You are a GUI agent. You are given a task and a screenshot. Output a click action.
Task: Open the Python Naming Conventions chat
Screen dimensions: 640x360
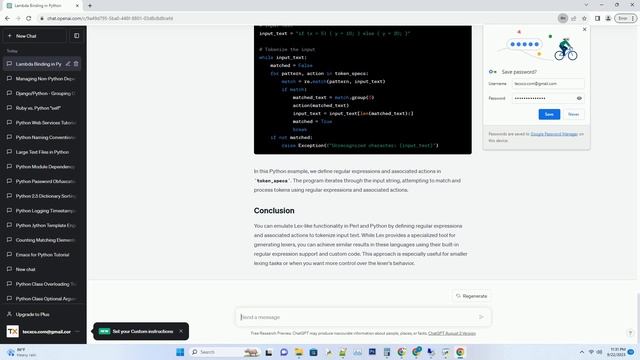pyautogui.click(x=42, y=137)
